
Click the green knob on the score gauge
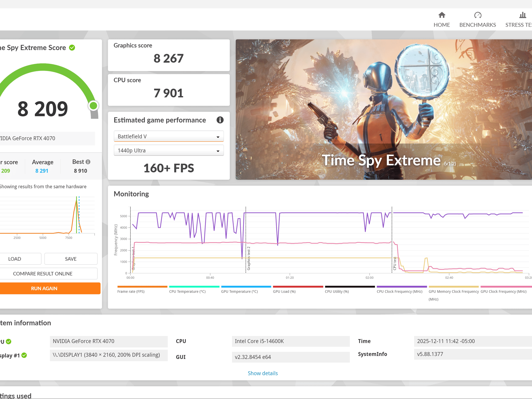click(93, 106)
